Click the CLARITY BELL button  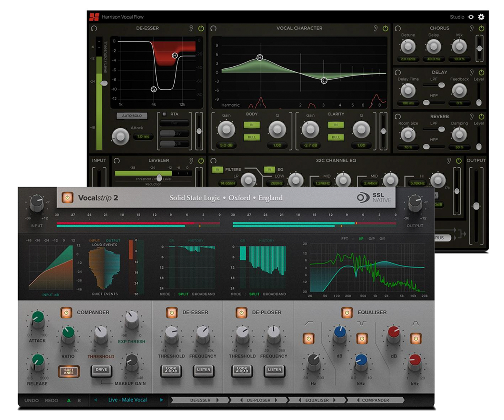click(336, 137)
